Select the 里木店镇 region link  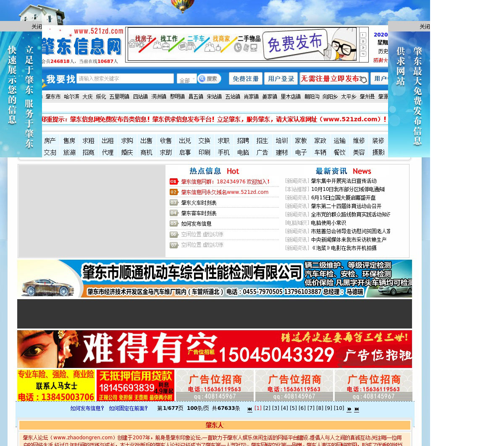tap(291, 97)
